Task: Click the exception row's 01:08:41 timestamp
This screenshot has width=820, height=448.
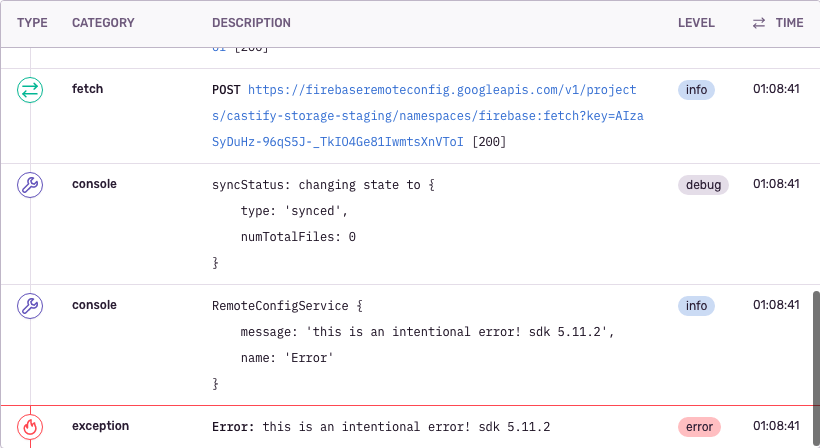Action: (x=776, y=426)
